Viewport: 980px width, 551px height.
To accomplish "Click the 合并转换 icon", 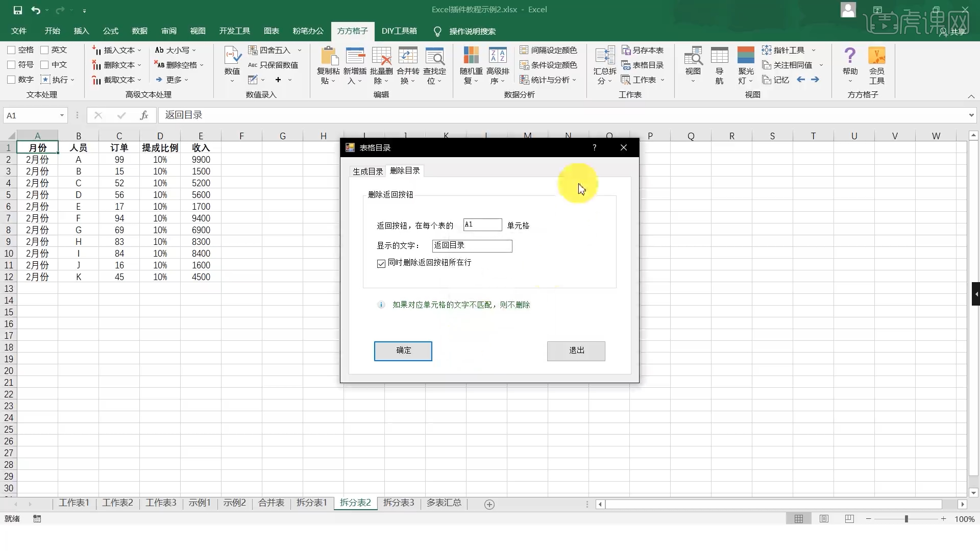I will [x=408, y=56].
